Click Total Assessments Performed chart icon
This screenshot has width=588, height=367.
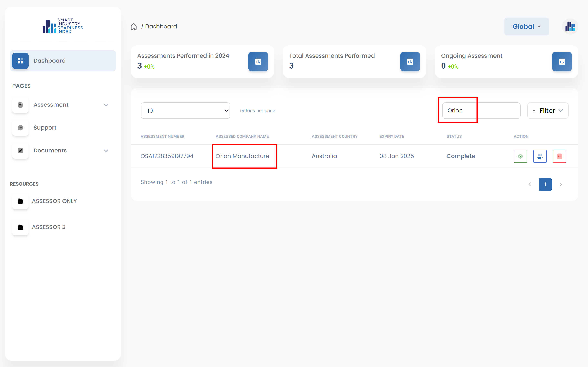(x=410, y=62)
